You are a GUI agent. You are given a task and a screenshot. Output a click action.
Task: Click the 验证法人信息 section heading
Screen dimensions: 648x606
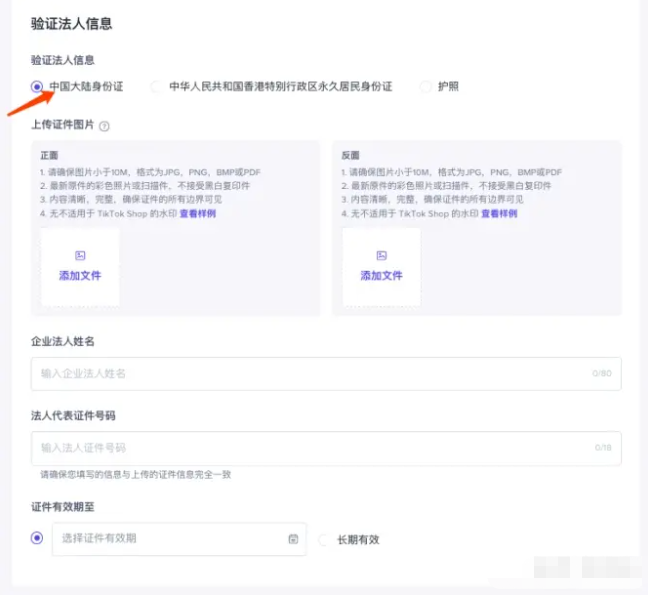coord(71,23)
